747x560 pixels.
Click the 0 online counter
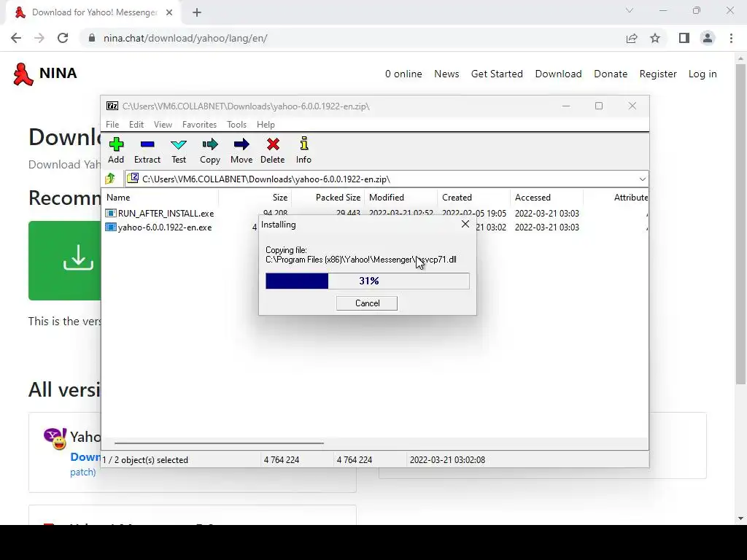point(403,74)
